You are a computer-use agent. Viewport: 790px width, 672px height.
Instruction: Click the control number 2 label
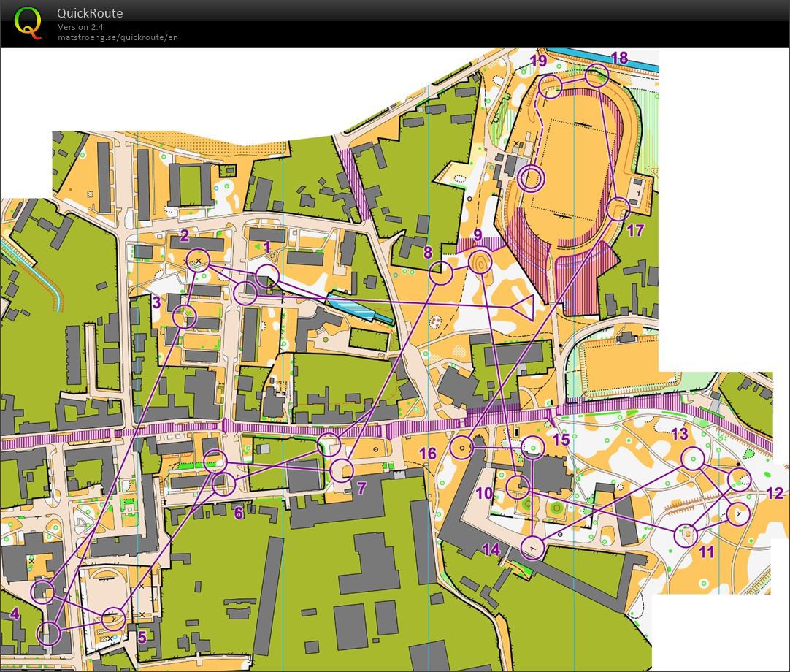185,235
